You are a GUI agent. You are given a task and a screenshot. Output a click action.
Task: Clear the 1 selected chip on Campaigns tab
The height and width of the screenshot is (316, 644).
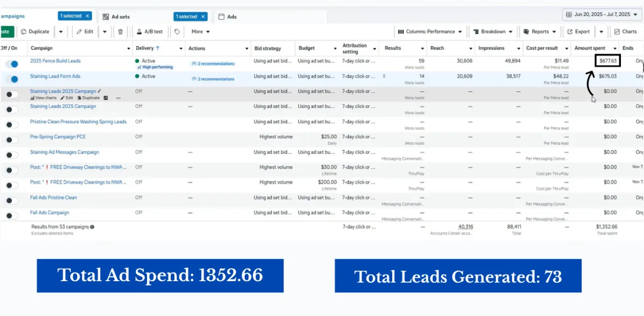click(x=87, y=16)
